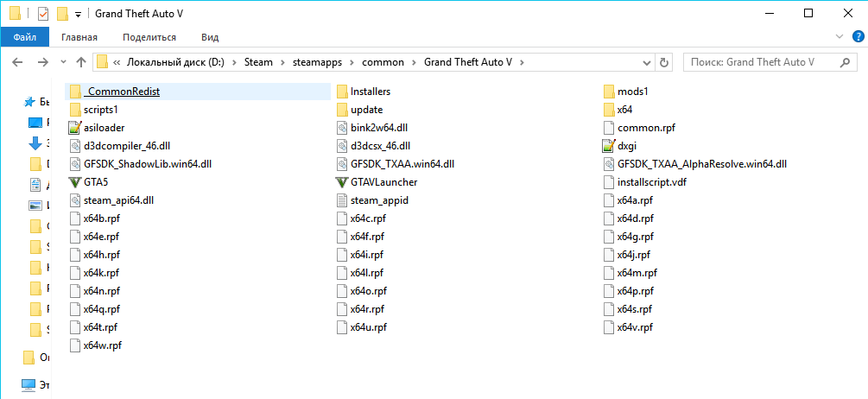Switch to the Вид ribbon tab
Screen dimensions: 868x399
tap(210, 37)
